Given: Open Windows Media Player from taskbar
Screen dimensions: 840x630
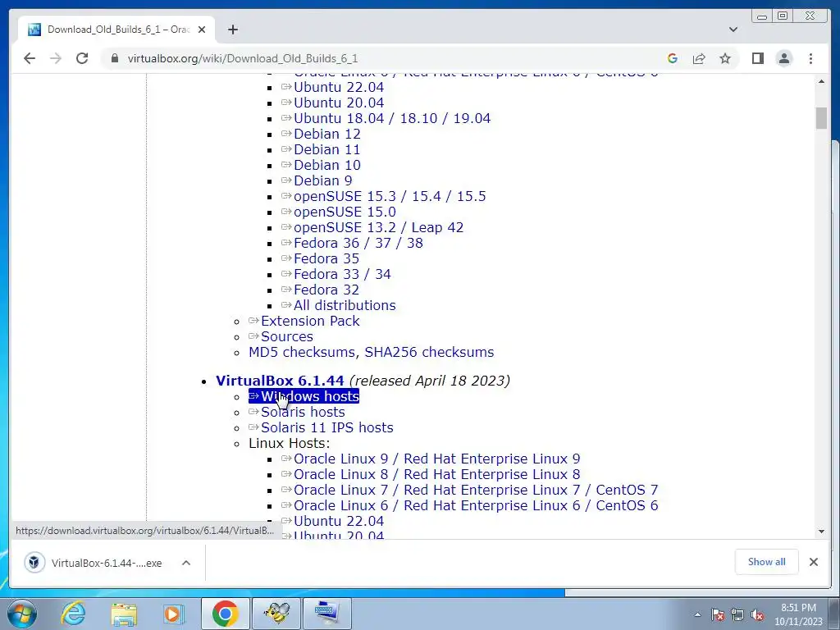Looking at the screenshot, I should pyautogui.click(x=174, y=614).
